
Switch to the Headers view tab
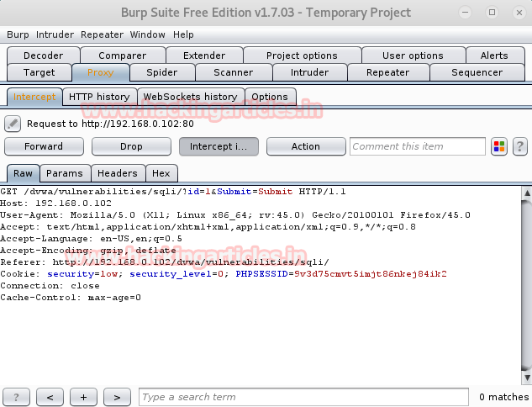pyautogui.click(x=118, y=173)
